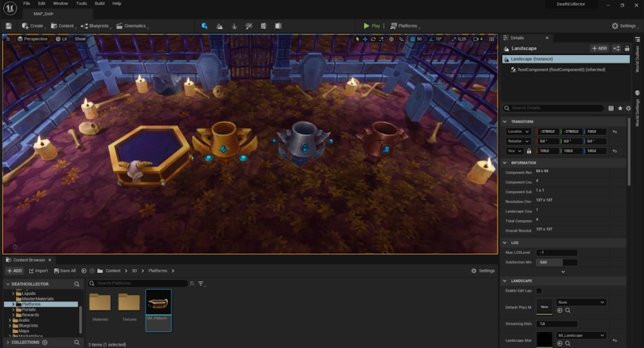Click the surface snapping icon

point(401,39)
